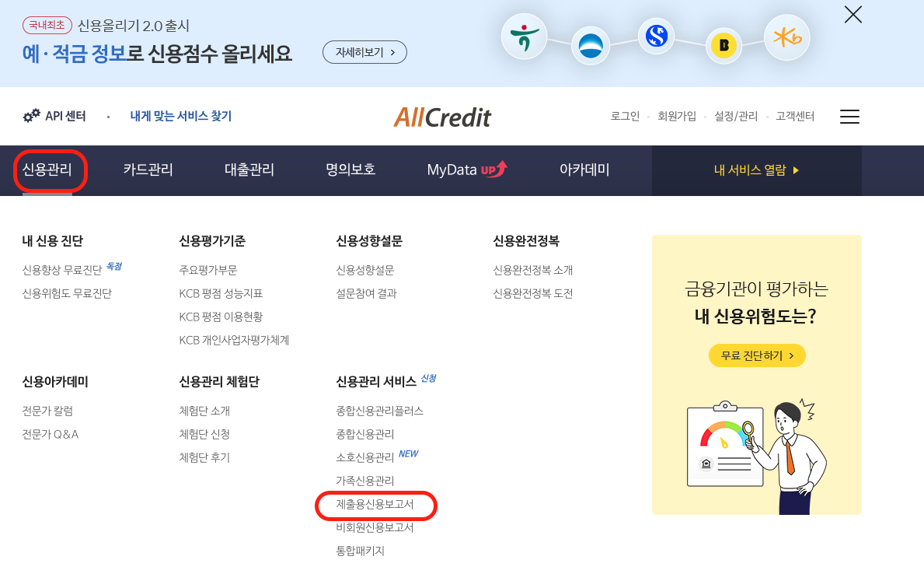The height and width of the screenshot is (574, 924).
Task: Click 자세히보기 to see banner details
Action: tap(364, 52)
